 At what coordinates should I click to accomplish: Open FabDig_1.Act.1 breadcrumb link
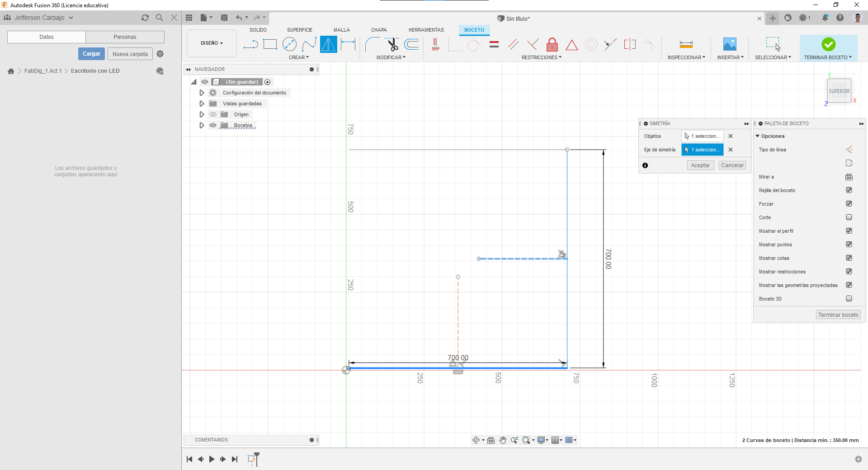[43, 71]
